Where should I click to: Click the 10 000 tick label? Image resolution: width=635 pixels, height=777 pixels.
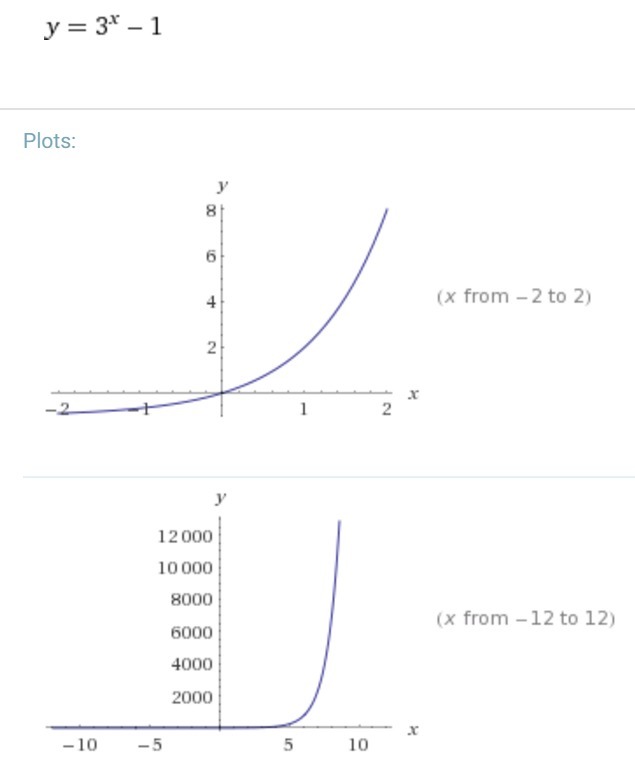[x=185, y=568]
